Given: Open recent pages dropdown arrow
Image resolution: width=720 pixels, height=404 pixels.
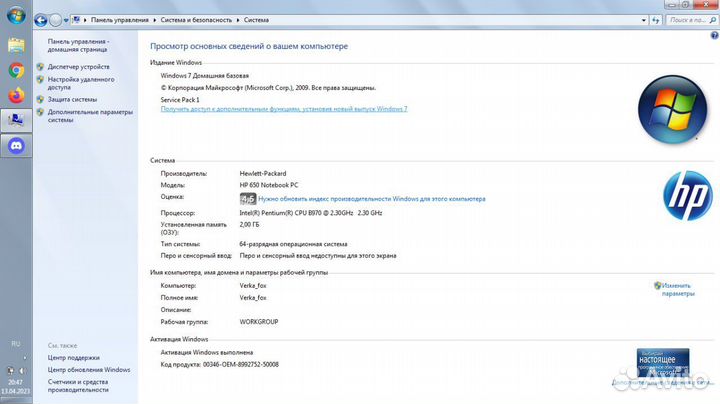Looking at the screenshot, I should [x=66, y=21].
